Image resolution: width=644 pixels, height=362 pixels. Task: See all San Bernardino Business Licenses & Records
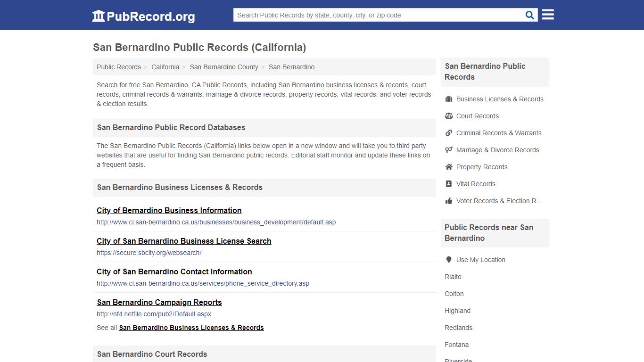[x=191, y=328]
